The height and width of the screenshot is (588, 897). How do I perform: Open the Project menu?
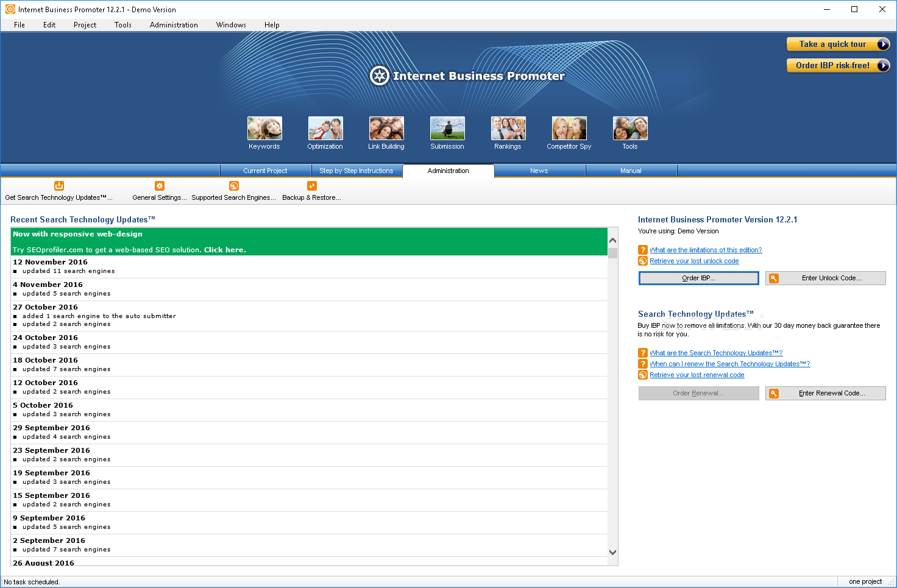click(85, 25)
